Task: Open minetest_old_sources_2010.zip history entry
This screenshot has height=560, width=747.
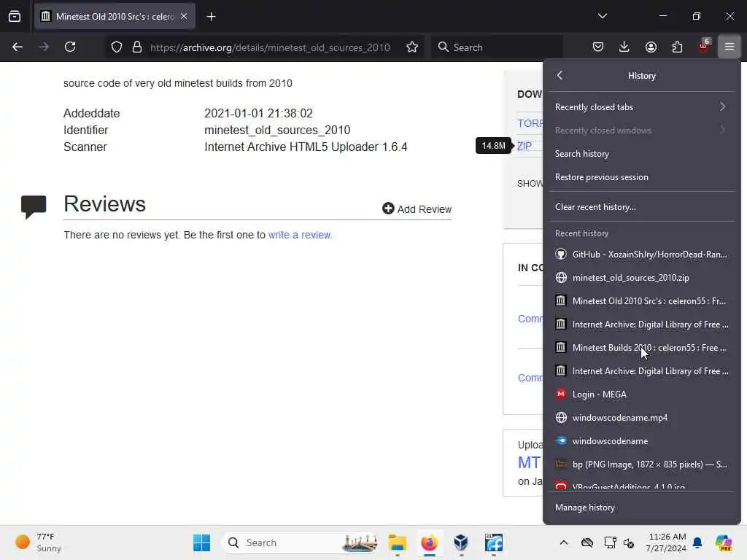Action: (641, 278)
